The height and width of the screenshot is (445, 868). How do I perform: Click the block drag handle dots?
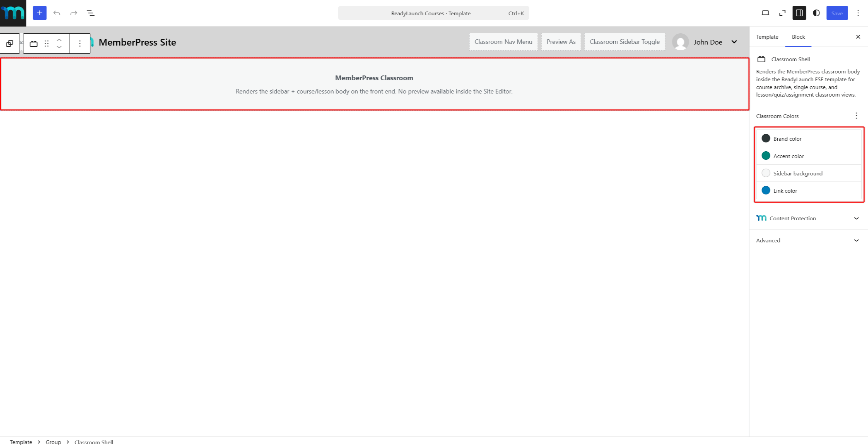[x=47, y=44]
